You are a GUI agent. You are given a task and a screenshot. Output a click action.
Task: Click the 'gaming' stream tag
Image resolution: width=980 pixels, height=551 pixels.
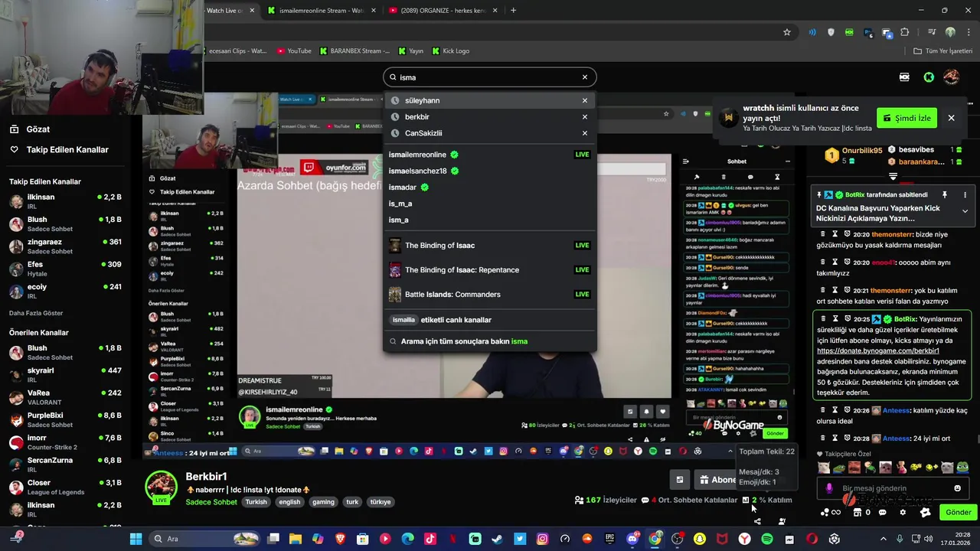click(323, 502)
